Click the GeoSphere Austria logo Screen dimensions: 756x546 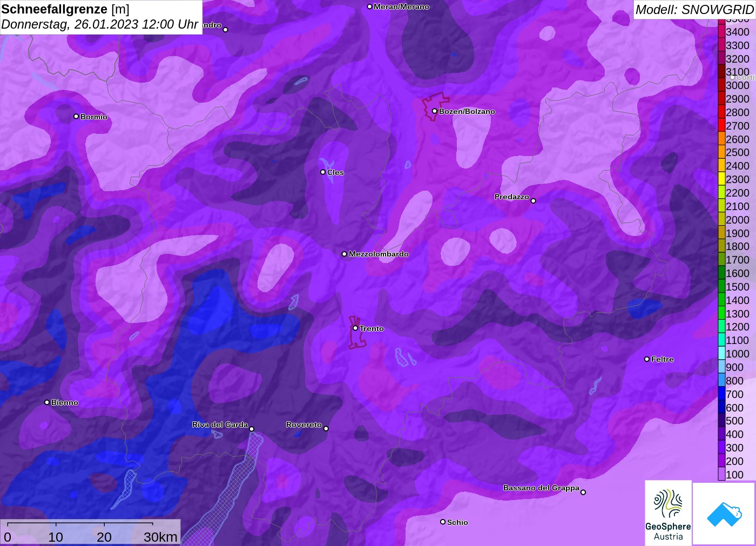[x=668, y=513]
